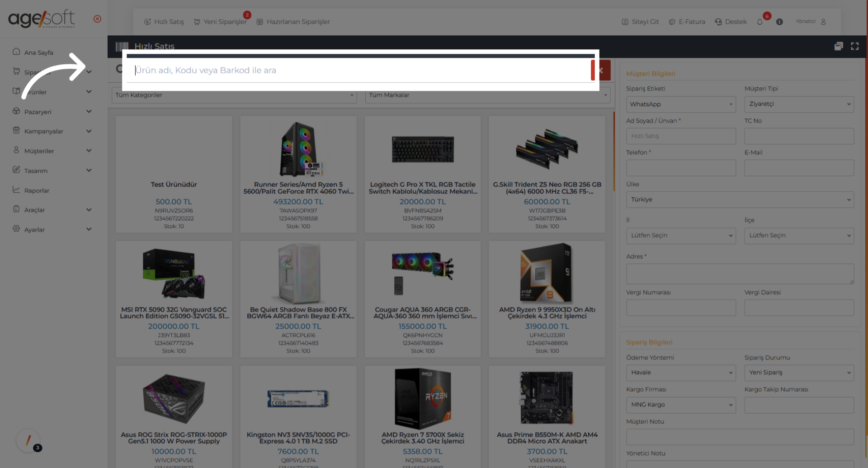The height and width of the screenshot is (468, 868).
Task: Expand the Araçlar chevron
Action: click(x=89, y=210)
